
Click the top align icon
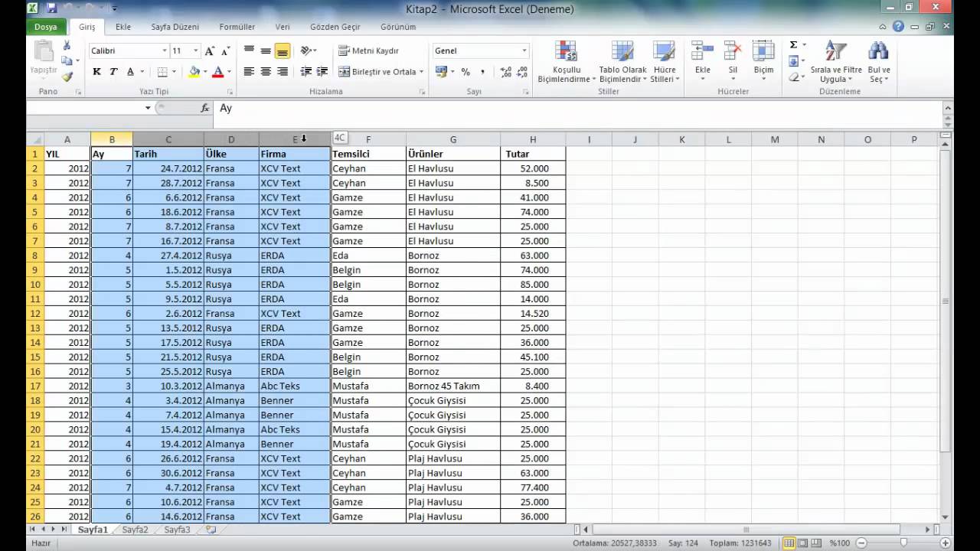[249, 51]
